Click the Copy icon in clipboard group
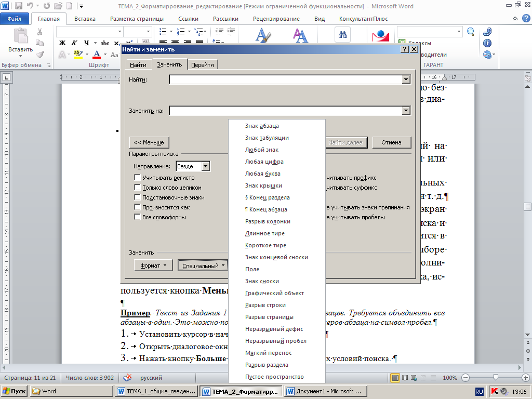This screenshot has width=532, height=399. point(39,43)
